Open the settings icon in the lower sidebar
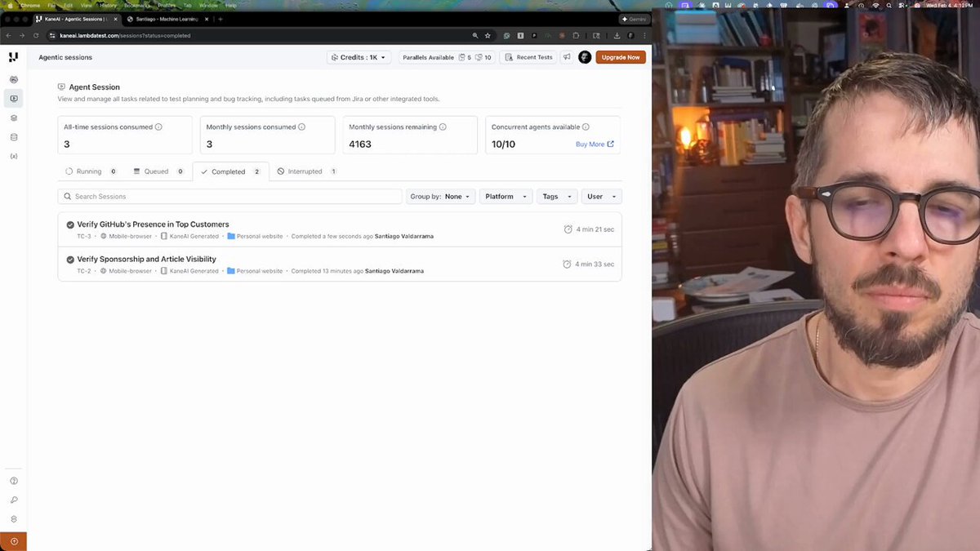This screenshot has height=551, width=980. 14,519
